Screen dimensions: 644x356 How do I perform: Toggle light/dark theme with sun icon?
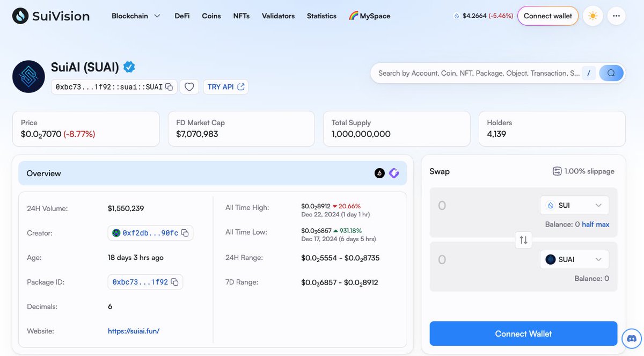pyautogui.click(x=592, y=16)
